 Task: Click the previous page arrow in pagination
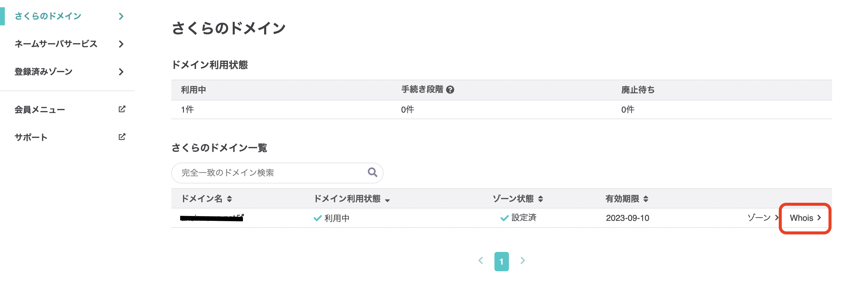click(x=481, y=260)
